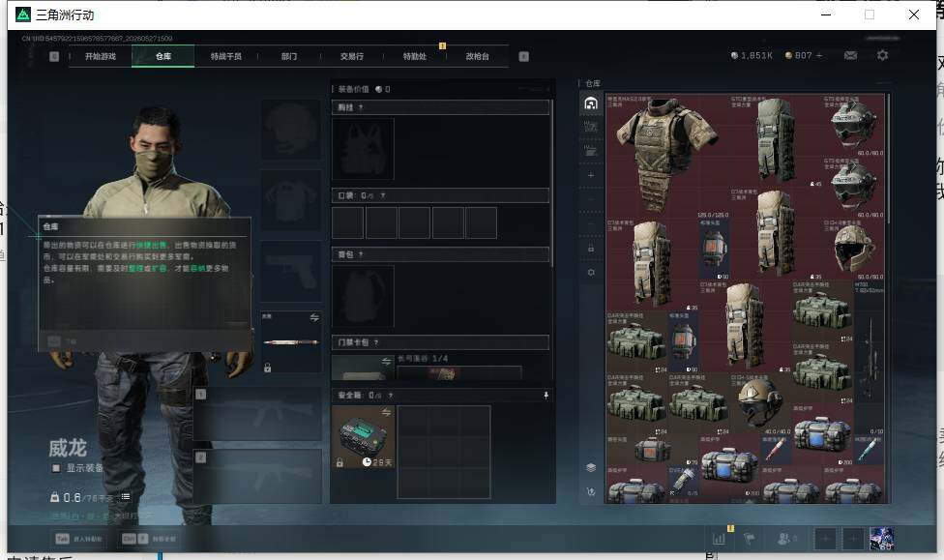The width and height of the screenshot is (944, 560).
Task: Open the second storage box sidebar icon
Action: click(591, 127)
